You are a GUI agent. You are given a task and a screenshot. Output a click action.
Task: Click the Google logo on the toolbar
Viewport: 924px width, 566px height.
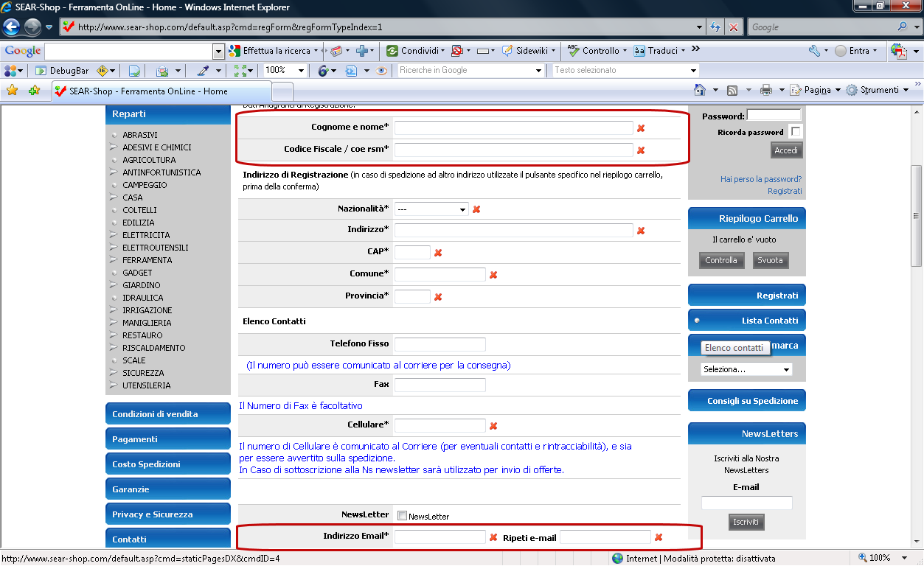(23, 51)
